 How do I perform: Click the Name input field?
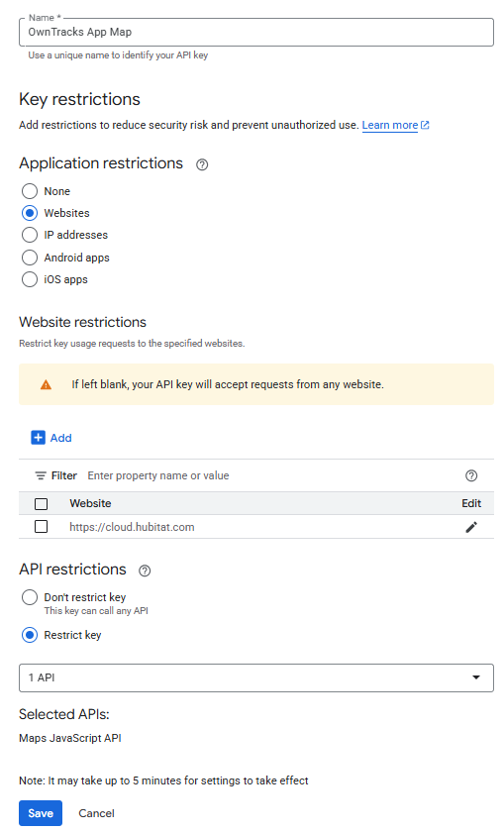[x=256, y=33]
